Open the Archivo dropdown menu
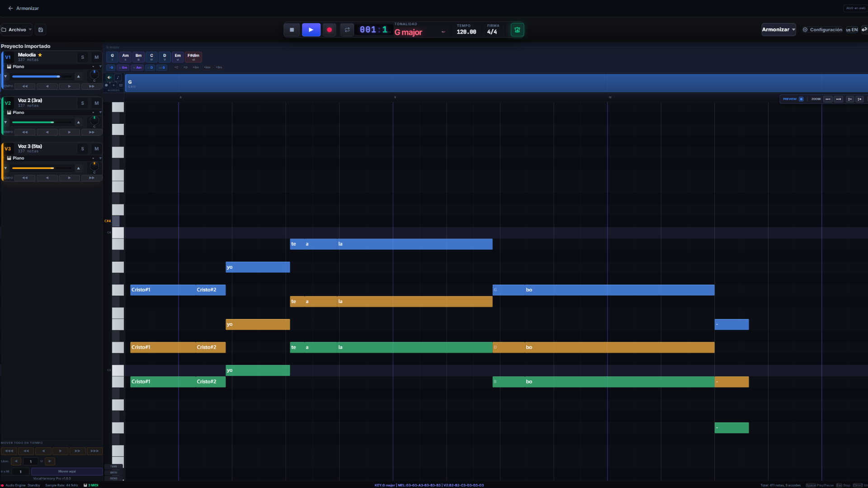868x488 pixels. 16,29
